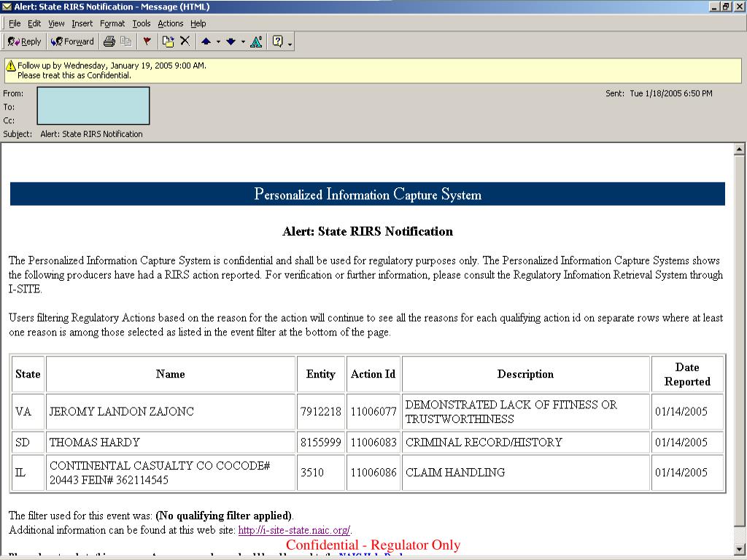Click the Entity column header
The width and height of the screenshot is (747, 560).
point(321,374)
